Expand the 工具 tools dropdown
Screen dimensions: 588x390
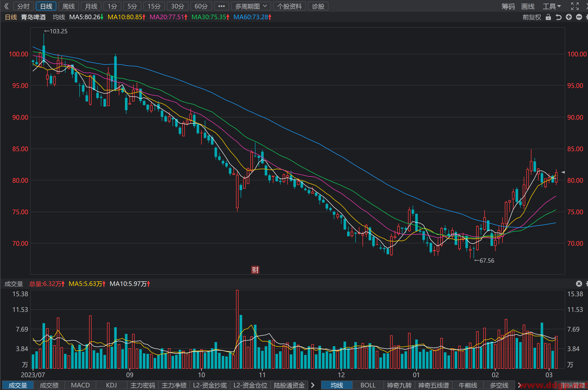(552, 6)
